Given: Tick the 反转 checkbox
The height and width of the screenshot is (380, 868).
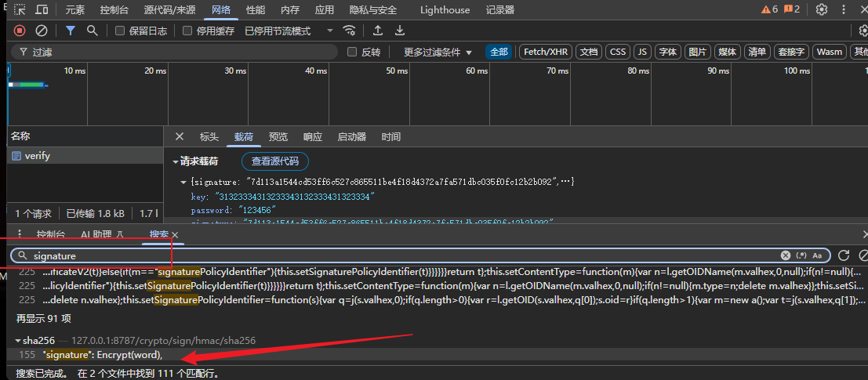Looking at the screenshot, I should (351, 52).
